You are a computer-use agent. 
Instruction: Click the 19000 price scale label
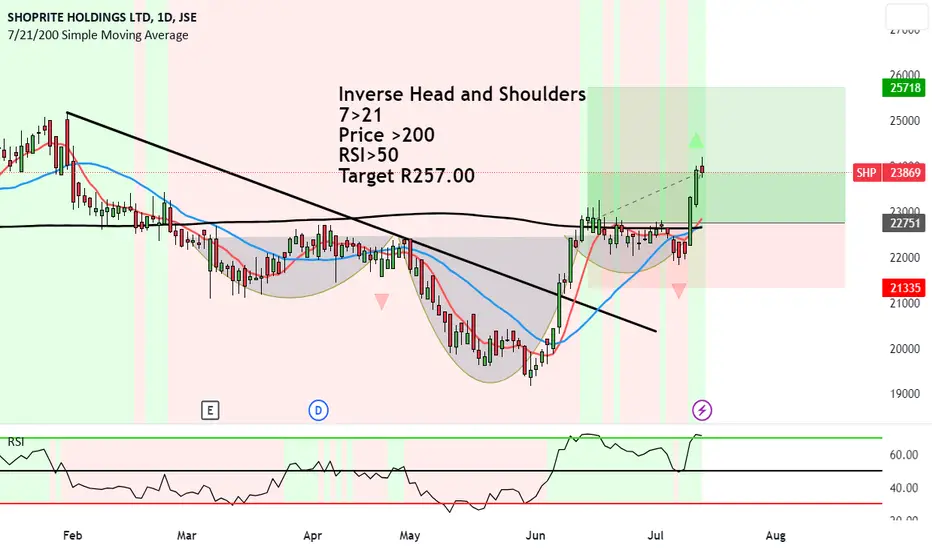(x=904, y=394)
